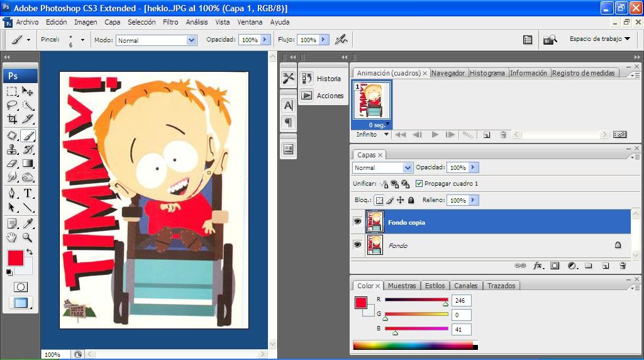Click the R red channel slider
Viewport: 644px width, 360px height.
(416, 300)
